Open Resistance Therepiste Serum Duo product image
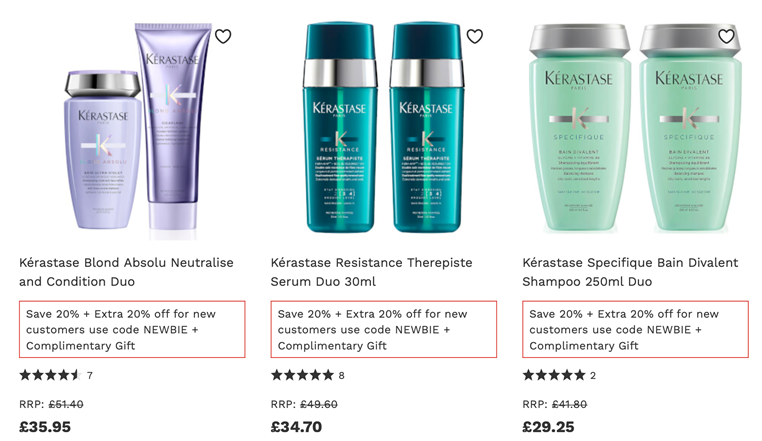This screenshot has height=441, width=762. pyautogui.click(x=384, y=128)
